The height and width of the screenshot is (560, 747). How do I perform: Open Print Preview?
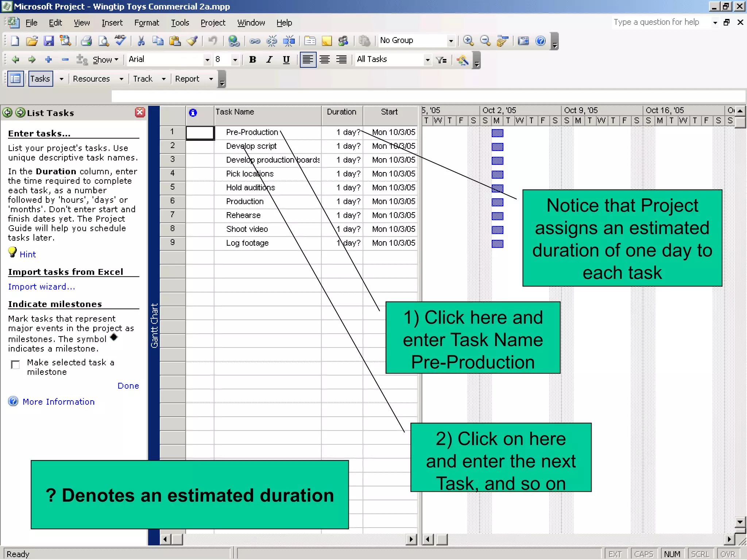tap(104, 41)
